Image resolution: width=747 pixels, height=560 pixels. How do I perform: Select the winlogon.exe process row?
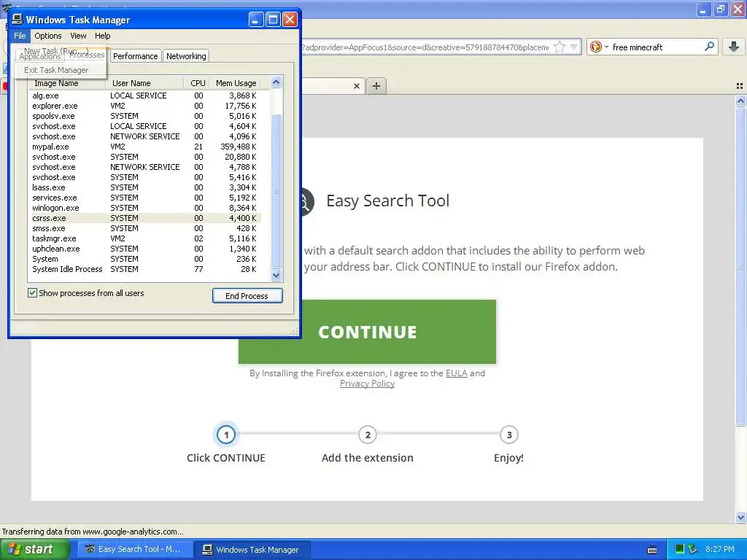[145, 208]
